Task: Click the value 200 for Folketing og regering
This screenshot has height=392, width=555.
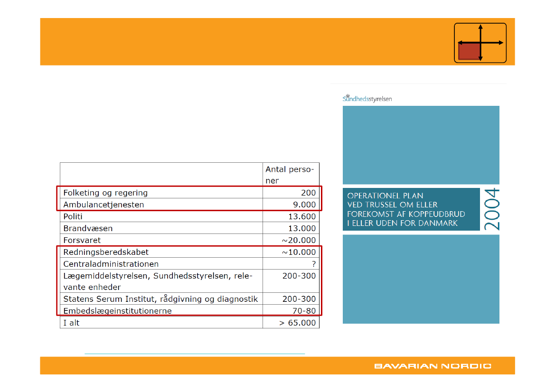Action: (308, 193)
